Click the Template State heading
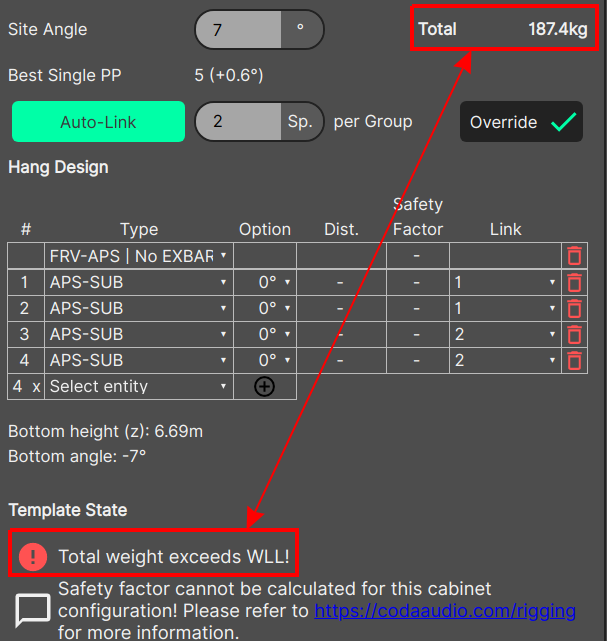The width and height of the screenshot is (607, 641). click(x=68, y=510)
